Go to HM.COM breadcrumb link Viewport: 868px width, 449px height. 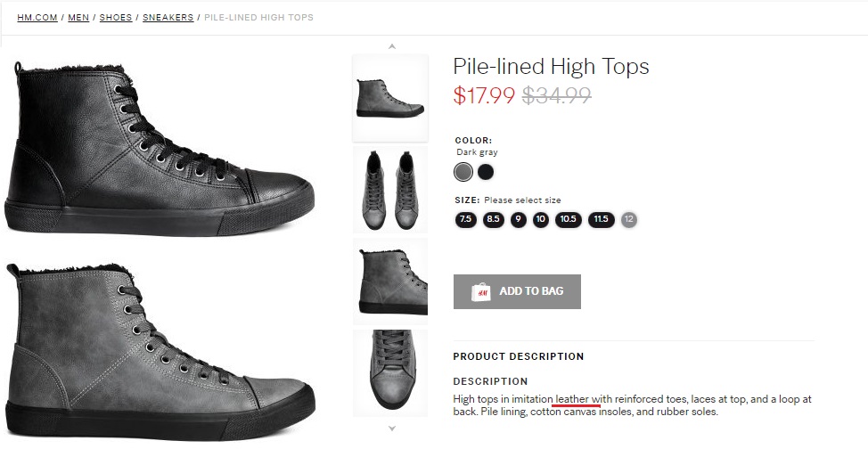[x=37, y=18]
